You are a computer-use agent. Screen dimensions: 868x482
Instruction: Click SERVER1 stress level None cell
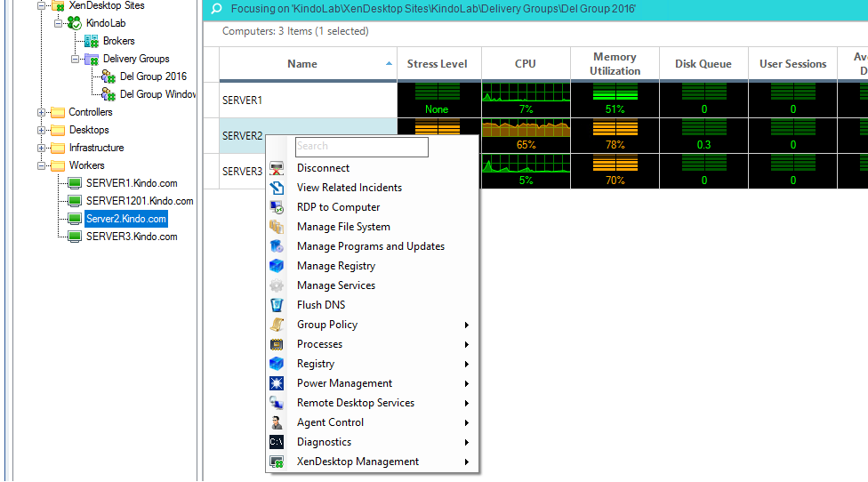click(439, 100)
